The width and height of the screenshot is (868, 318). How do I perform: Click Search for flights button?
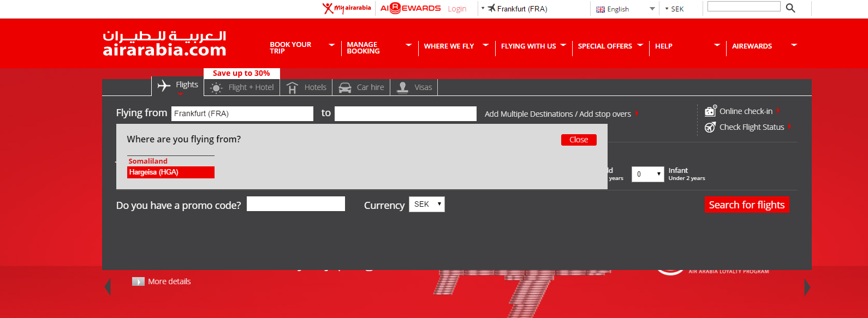747,205
